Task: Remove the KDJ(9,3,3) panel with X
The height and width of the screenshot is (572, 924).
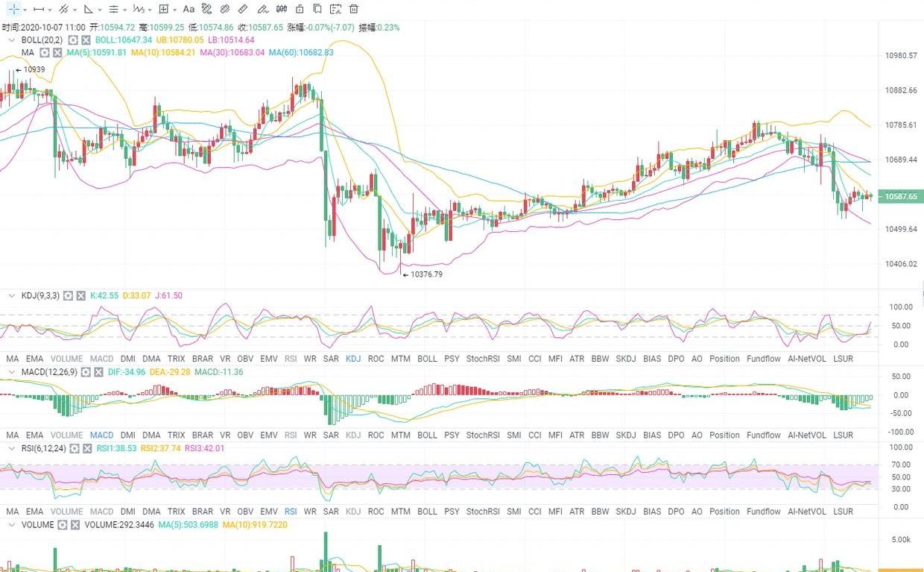Action: 81,296
